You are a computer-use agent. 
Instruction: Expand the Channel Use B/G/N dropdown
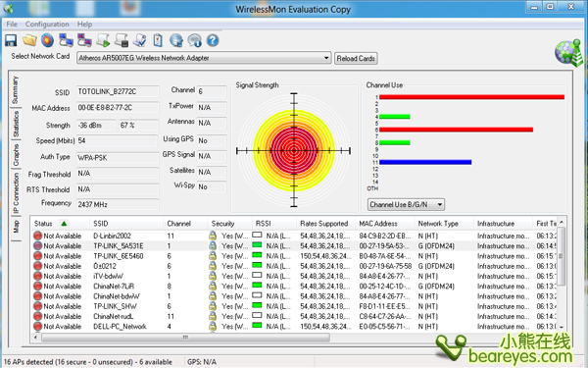point(406,205)
